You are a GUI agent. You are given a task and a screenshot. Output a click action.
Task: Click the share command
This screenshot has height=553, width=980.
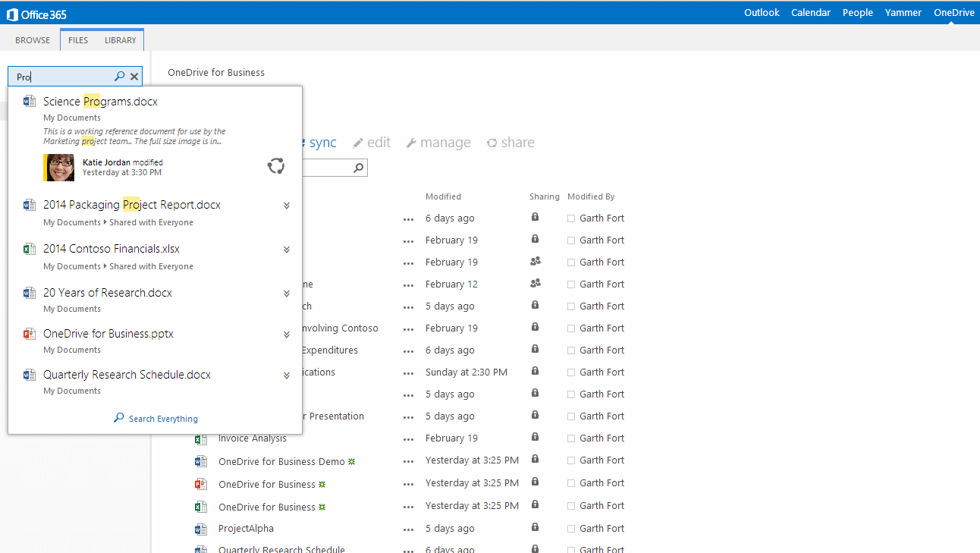tap(510, 143)
